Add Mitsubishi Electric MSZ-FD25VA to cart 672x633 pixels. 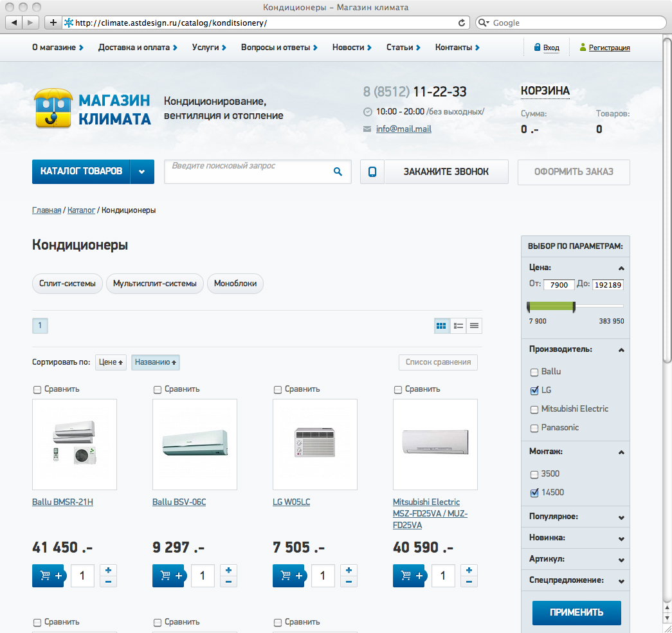pos(409,576)
